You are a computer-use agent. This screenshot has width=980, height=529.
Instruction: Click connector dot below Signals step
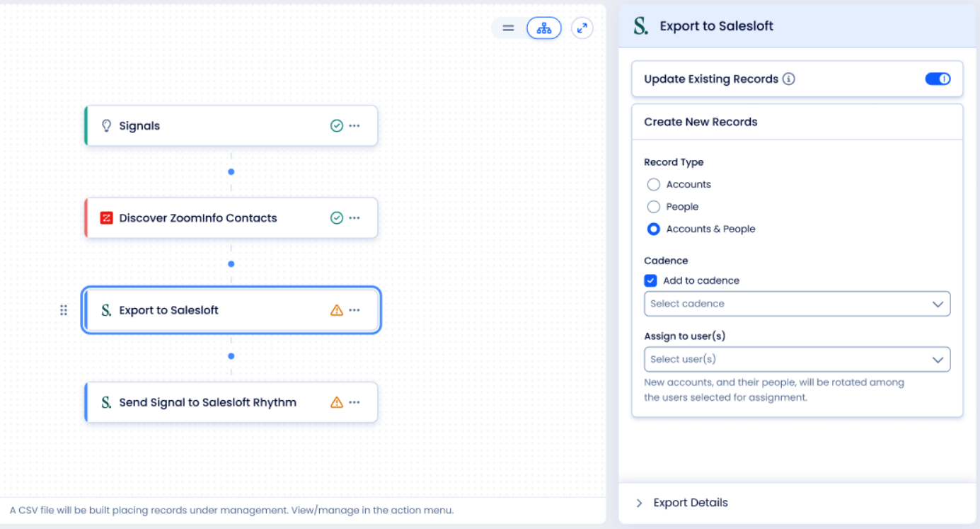click(x=231, y=172)
